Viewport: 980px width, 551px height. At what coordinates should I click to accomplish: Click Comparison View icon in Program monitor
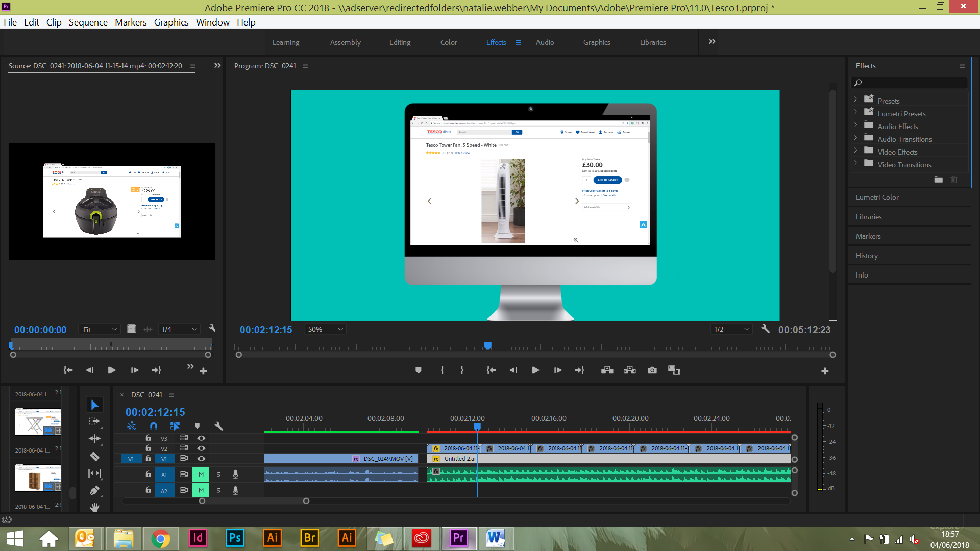[674, 370]
